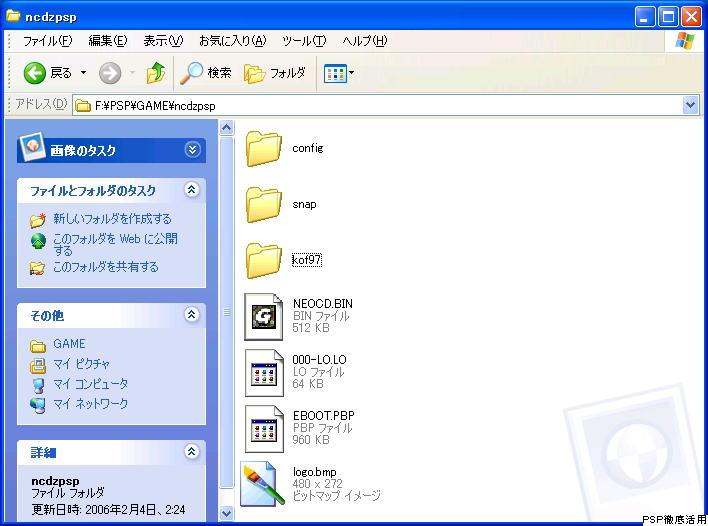Open the Search (検索) magnifier tool
The height and width of the screenshot is (526, 708).
(x=205, y=73)
